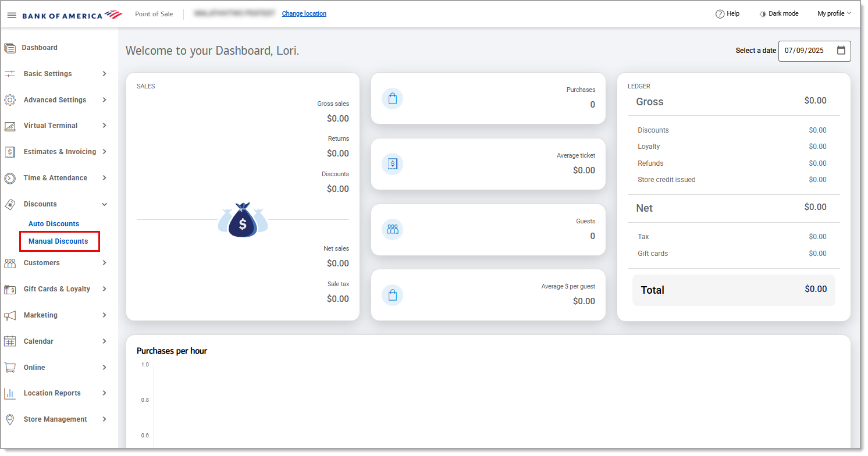Viewport: 868px width, 456px height.
Task: Click the Change location link
Action: [x=304, y=14]
